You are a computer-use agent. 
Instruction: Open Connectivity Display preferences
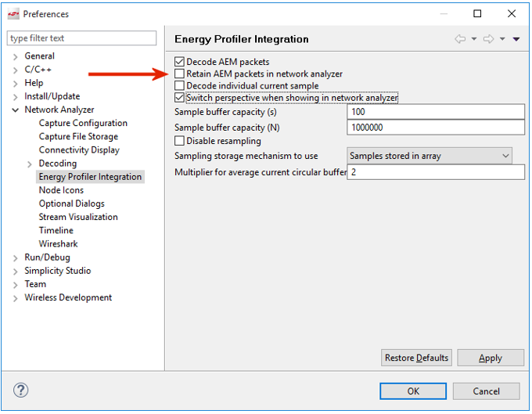pos(79,150)
